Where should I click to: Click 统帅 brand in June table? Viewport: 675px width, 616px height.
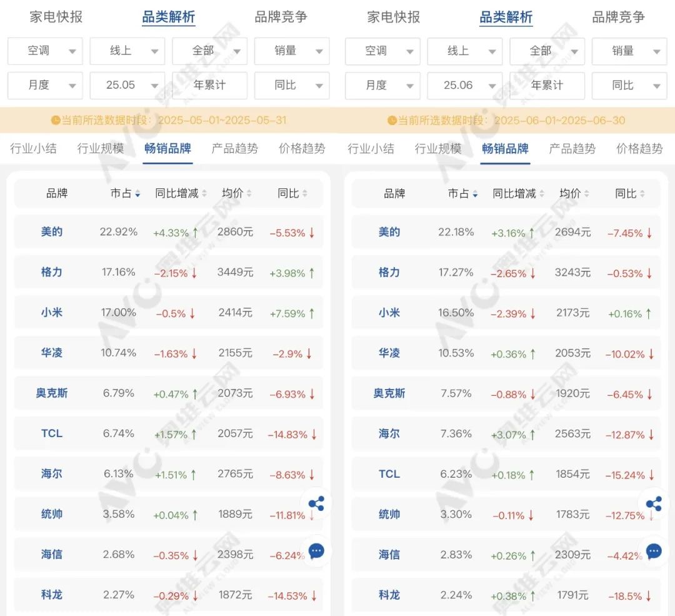(x=389, y=514)
